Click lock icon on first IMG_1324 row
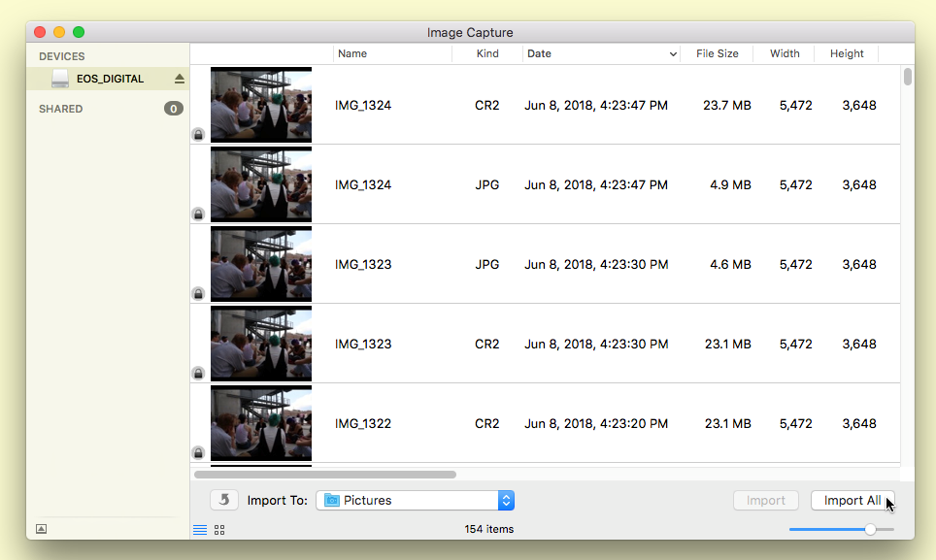This screenshot has width=936, height=560. 198,134
